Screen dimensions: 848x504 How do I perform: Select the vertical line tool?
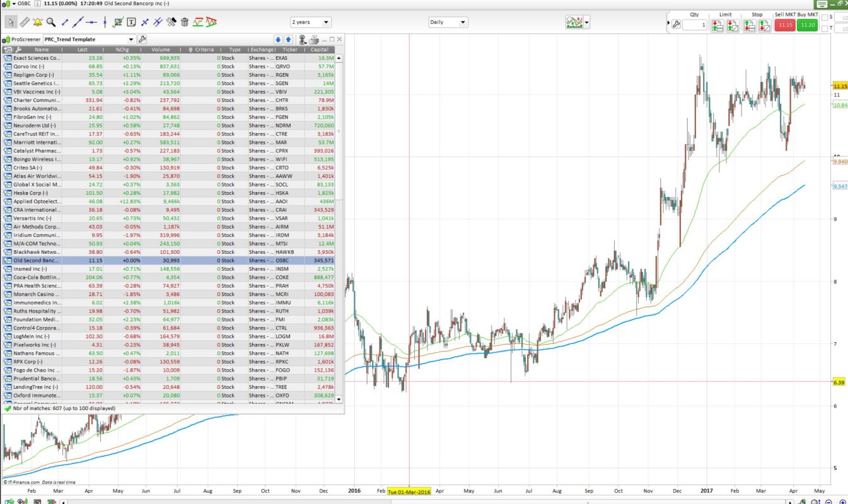[x=105, y=22]
